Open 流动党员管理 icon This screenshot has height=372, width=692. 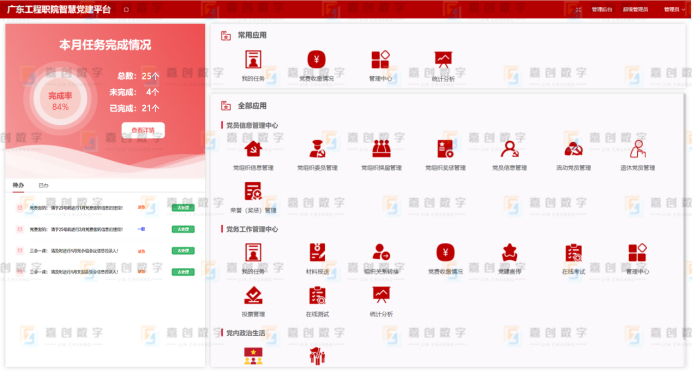[573, 149]
